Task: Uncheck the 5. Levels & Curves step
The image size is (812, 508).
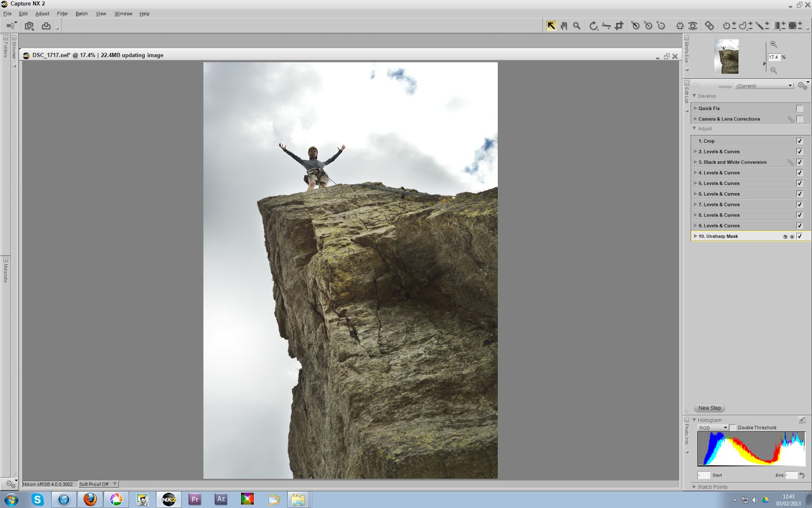Action: [x=800, y=183]
